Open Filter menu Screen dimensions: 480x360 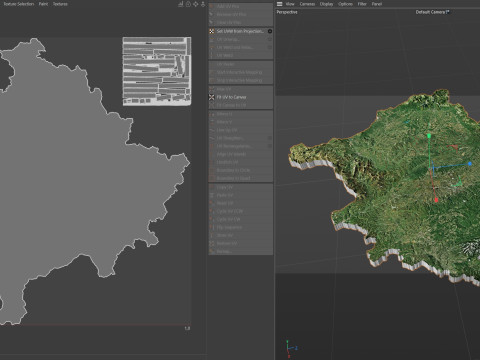(362, 4)
